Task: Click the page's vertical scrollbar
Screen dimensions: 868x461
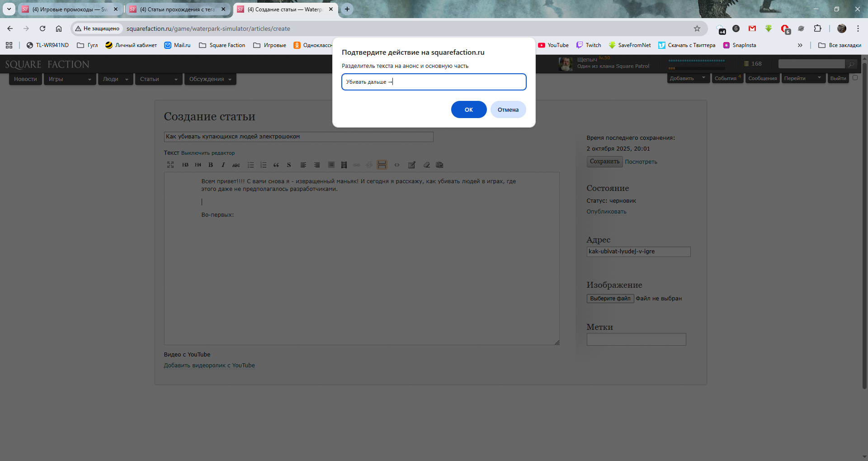Action: [x=864, y=226]
